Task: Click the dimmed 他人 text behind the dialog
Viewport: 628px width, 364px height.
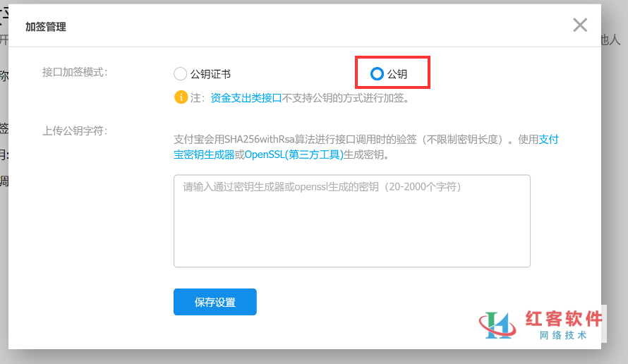Action: coord(611,40)
